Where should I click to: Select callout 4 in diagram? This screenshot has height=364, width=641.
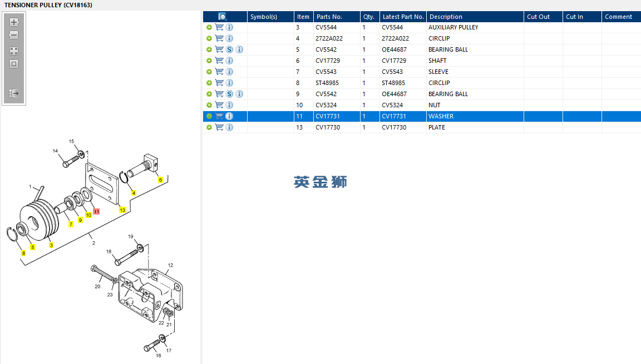point(134,193)
